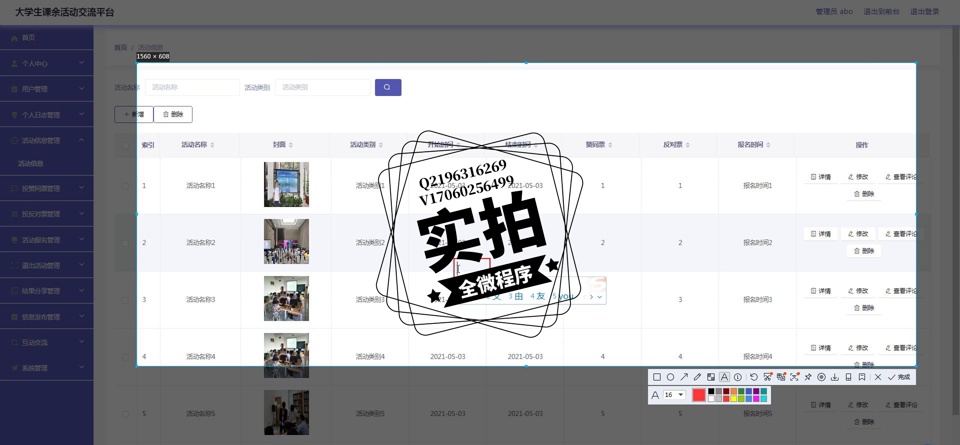
Task: Check the checkbox for row 活动名称2
Action: coord(126,243)
